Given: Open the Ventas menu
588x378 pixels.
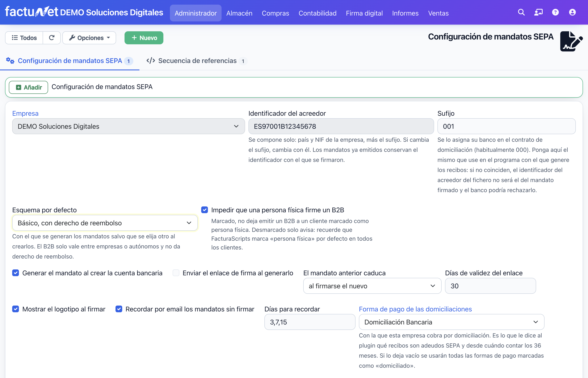Looking at the screenshot, I should (438, 13).
